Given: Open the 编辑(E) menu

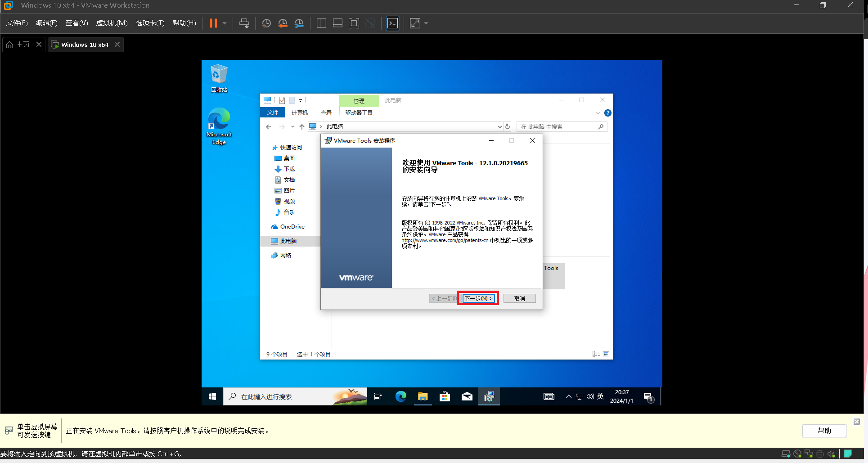Looking at the screenshot, I should tap(47, 23).
